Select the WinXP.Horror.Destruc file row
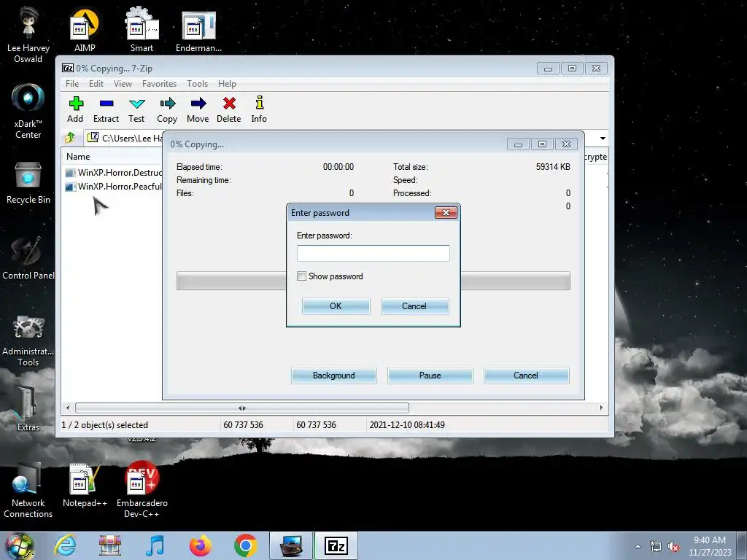The image size is (747, 560). coord(113,172)
